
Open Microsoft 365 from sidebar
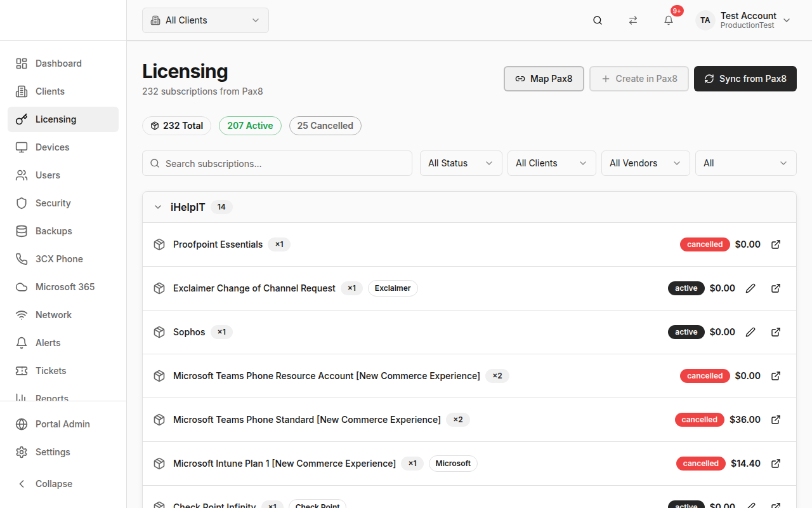[x=63, y=287]
